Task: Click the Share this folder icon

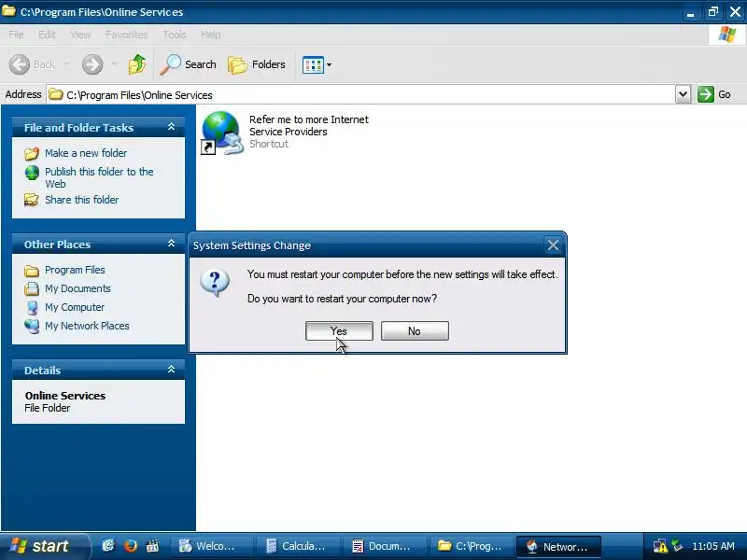Action: [32, 200]
